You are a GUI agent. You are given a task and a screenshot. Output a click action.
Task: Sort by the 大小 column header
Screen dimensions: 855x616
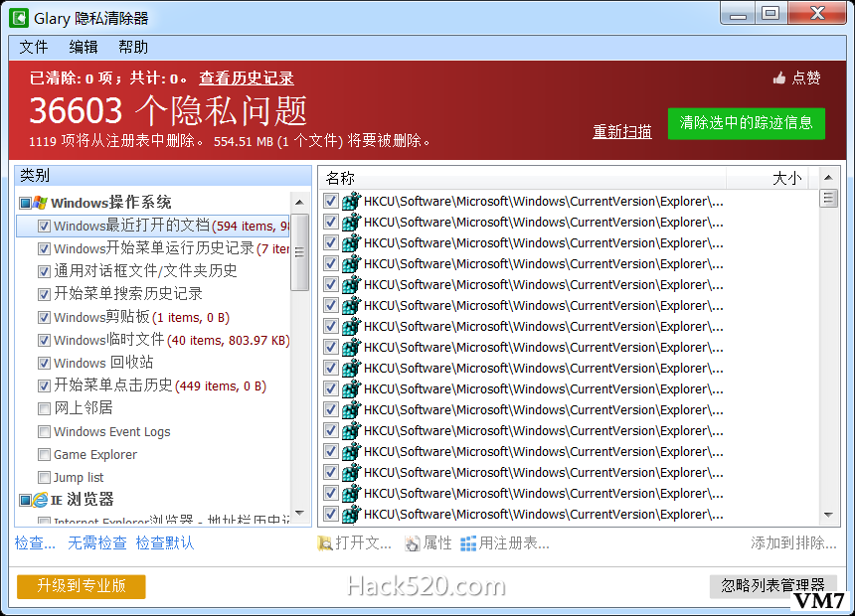(x=768, y=178)
